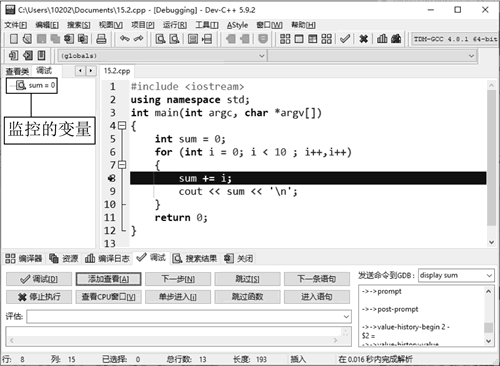
Task: Click the 查看CPU窗口[V] button
Action: tap(108, 297)
